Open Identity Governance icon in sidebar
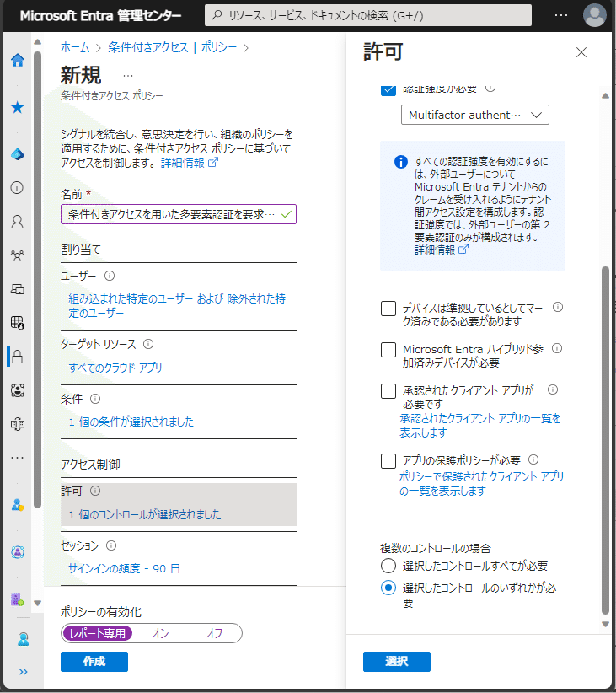This screenshot has width=616, height=693. pos(17,390)
